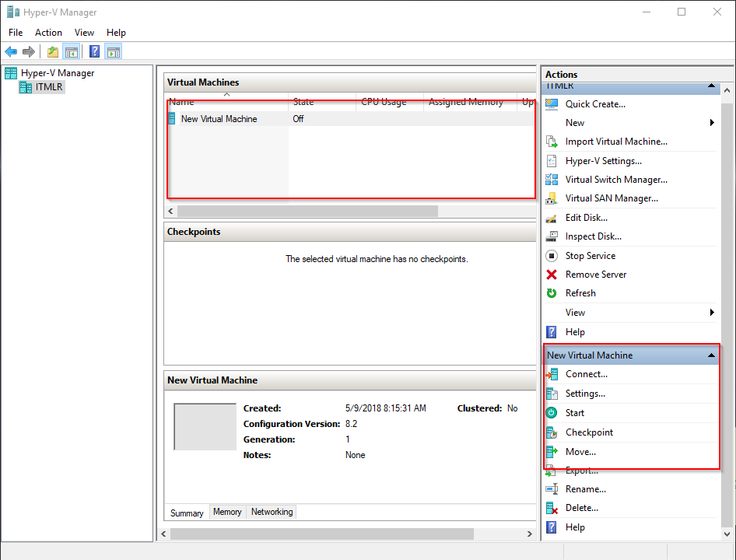736x560 pixels.
Task: Switch to the Networking tab
Action: click(272, 512)
